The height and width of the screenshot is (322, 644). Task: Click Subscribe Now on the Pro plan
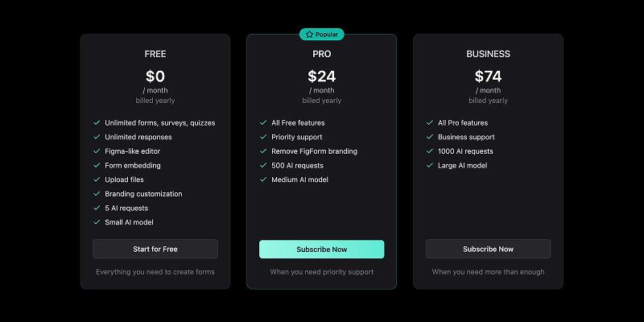(x=321, y=250)
